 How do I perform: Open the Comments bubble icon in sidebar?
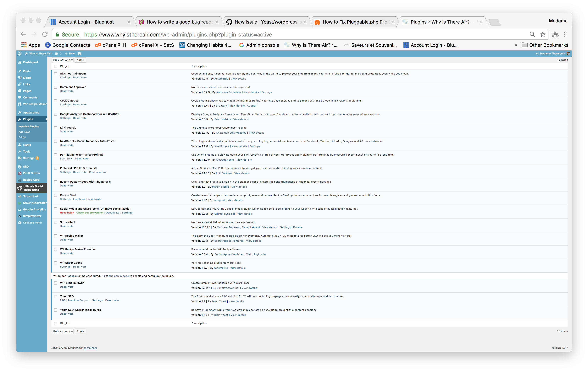20,97
